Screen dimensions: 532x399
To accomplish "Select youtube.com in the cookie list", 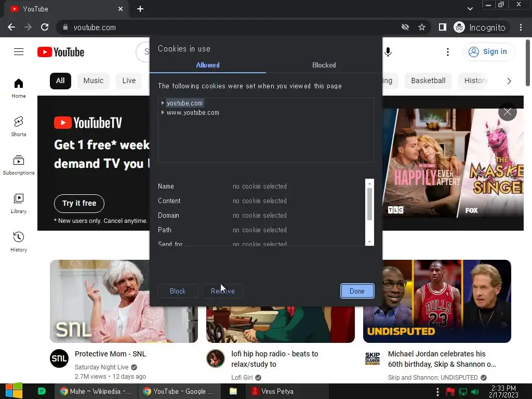I will (184, 103).
